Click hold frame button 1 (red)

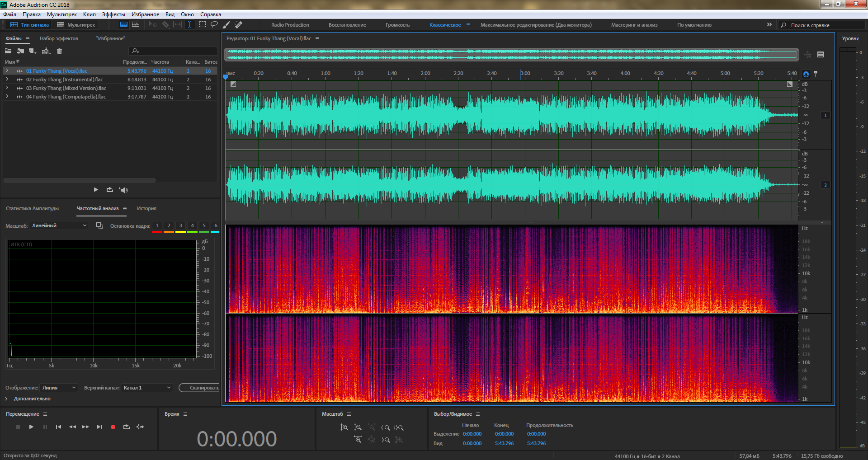coord(157,226)
